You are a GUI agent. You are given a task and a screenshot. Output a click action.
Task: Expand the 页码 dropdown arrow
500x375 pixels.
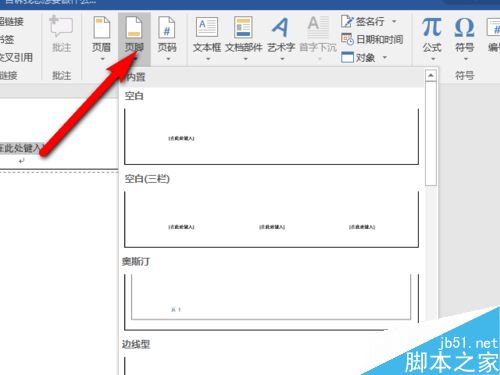click(x=168, y=59)
